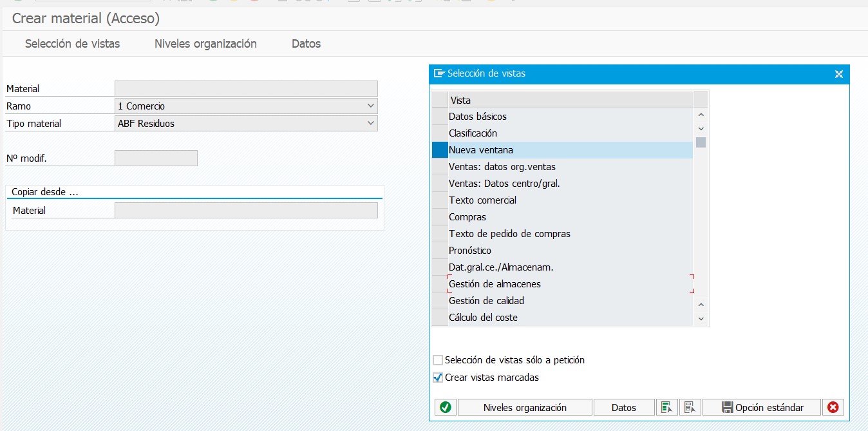The image size is (868, 431).
Task: Toggle row selector for Ventas: Datos centro/gral.
Action: pos(439,184)
